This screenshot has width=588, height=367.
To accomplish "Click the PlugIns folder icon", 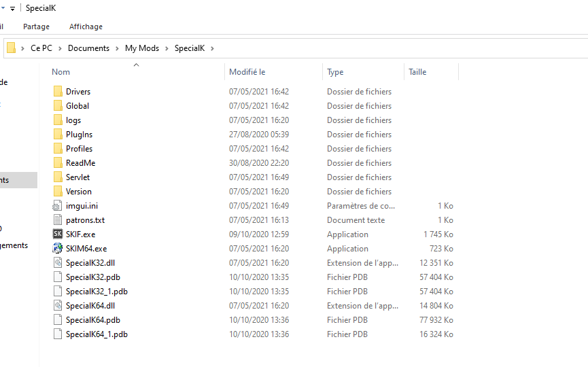I will click(x=58, y=135).
